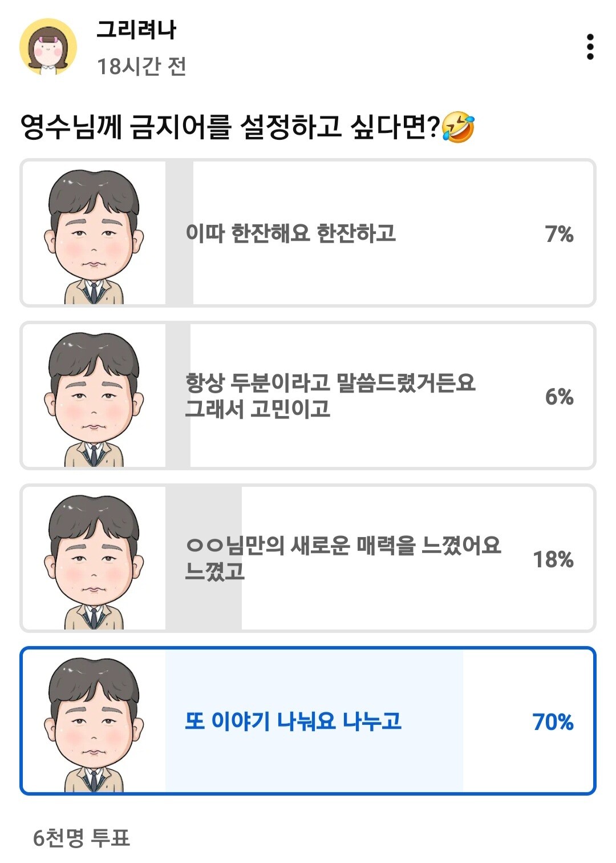Click the 70% result percentage

pyautogui.click(x=553, y=722)
